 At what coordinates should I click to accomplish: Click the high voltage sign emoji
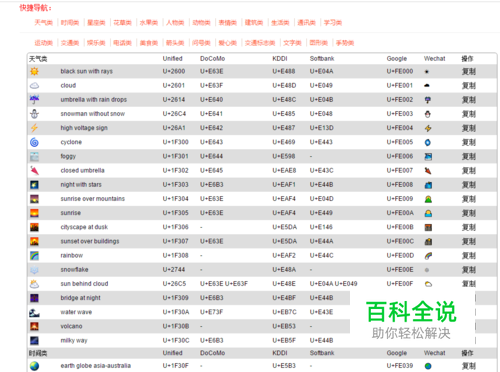pyautogui.click(x=34, y=128)
